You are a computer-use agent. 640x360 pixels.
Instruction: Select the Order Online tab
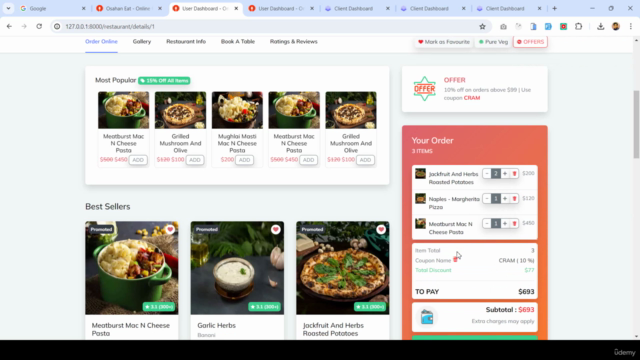[101, 42]
